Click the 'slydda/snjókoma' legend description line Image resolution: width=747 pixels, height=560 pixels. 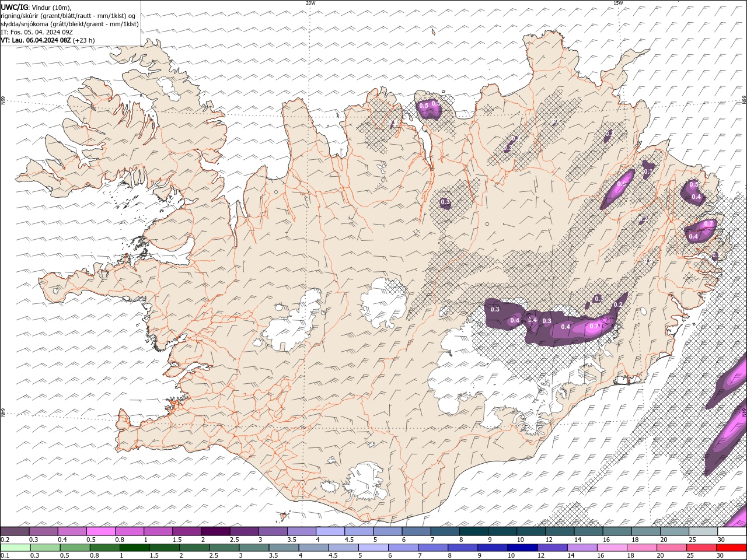70,24
